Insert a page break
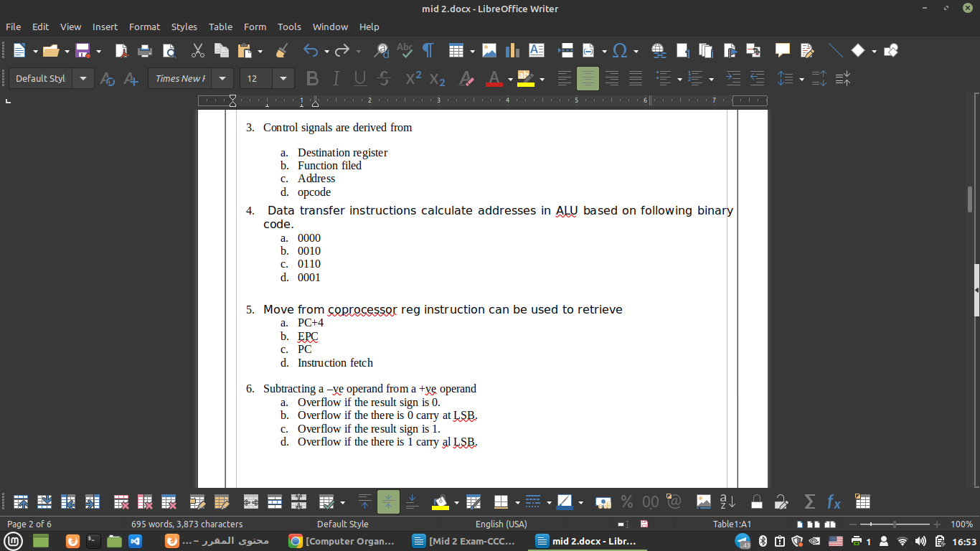This screenshot has height=551, width=980. [x=565, y=50]
